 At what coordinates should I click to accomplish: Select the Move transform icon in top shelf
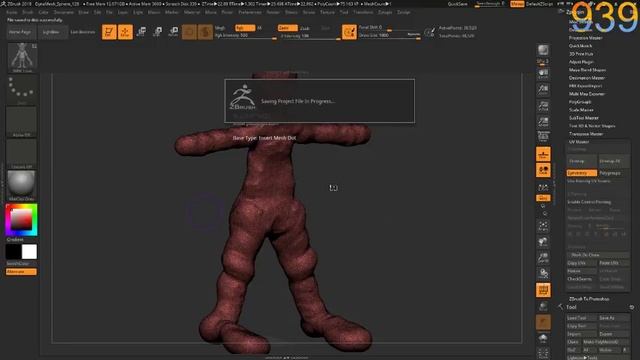pos(141,32)
